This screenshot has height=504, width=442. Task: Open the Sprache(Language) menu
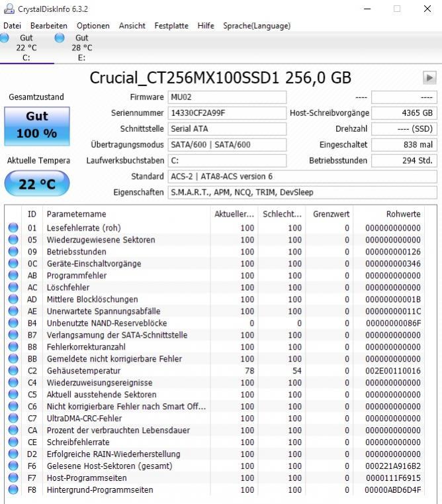coord(257,26)
